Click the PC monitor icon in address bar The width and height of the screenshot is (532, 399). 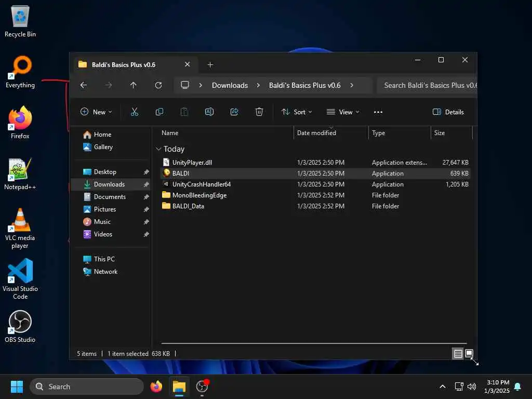pyautogui.click(x=185, y=85)
